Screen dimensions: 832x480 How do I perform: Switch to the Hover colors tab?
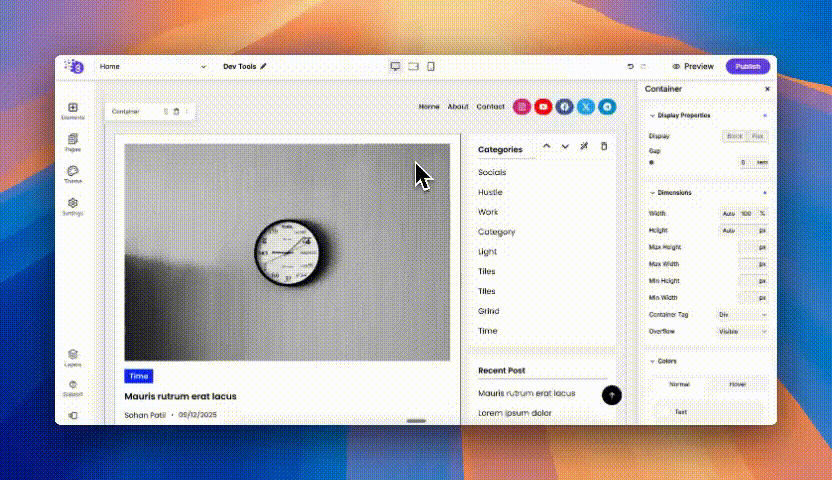(738, 384)
